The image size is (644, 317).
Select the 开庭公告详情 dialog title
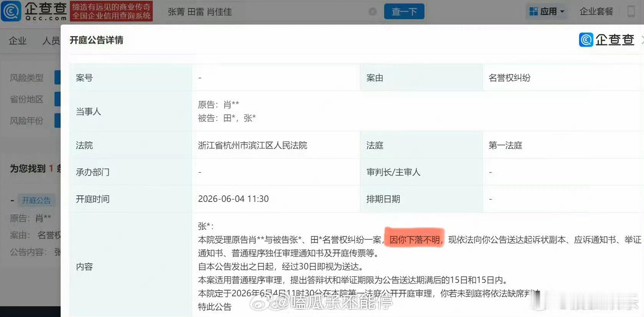pos(96,40)
